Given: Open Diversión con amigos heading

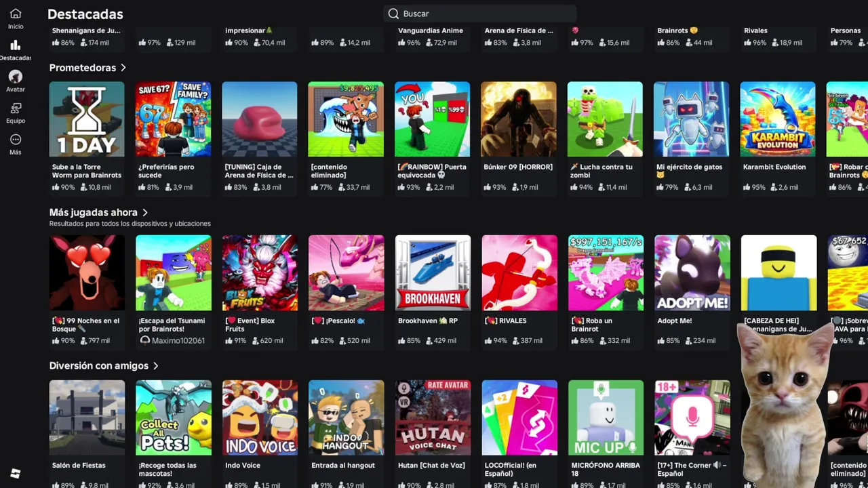Looking at the screenshot, I should 99,366.
